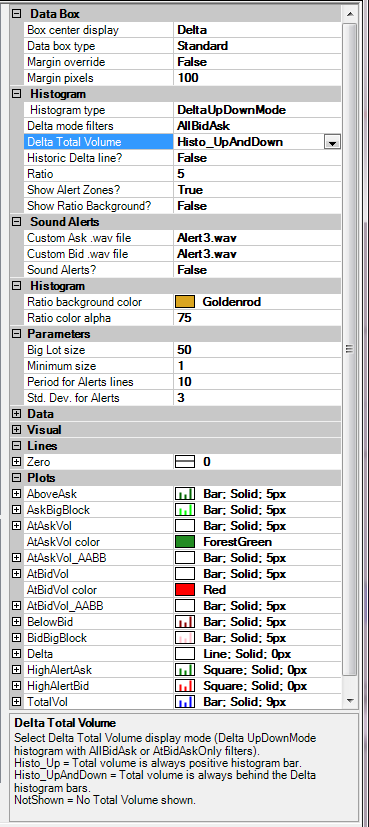The width and height of the screenshot is (369, 827).
Task: Select the Delta Total Volume property label
Action: tap(74, 142)
